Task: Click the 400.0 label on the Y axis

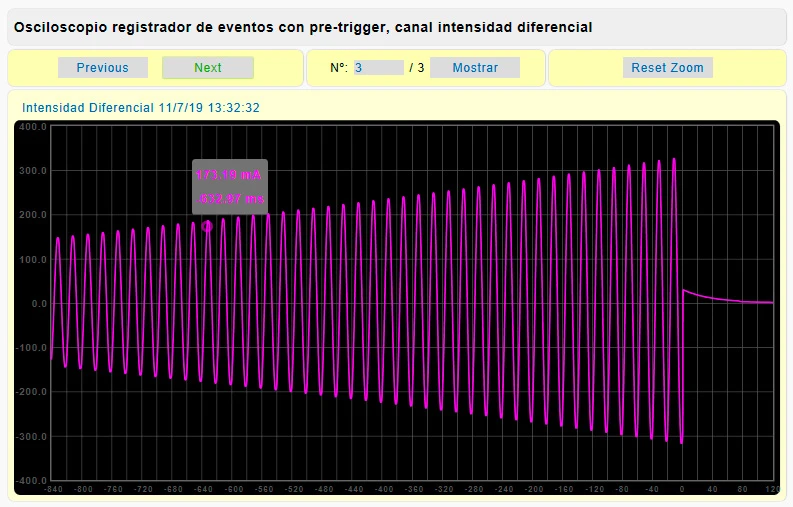Action: click(x=32, y=127)
